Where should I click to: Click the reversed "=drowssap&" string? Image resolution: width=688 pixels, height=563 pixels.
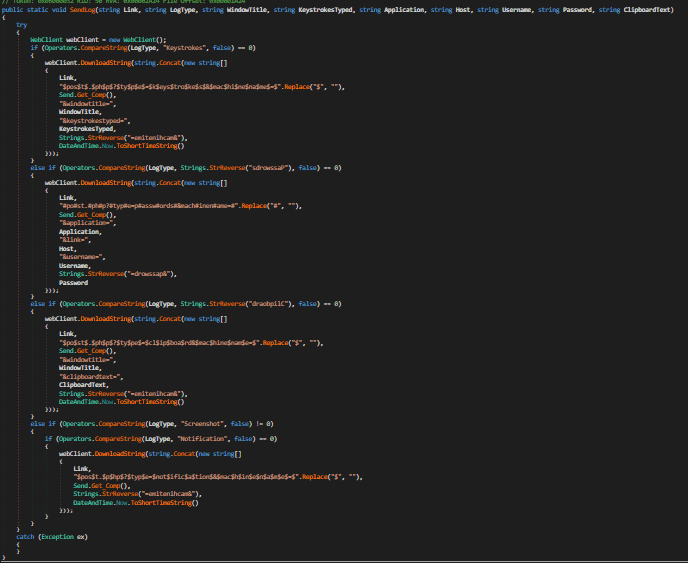pos(148,273)
